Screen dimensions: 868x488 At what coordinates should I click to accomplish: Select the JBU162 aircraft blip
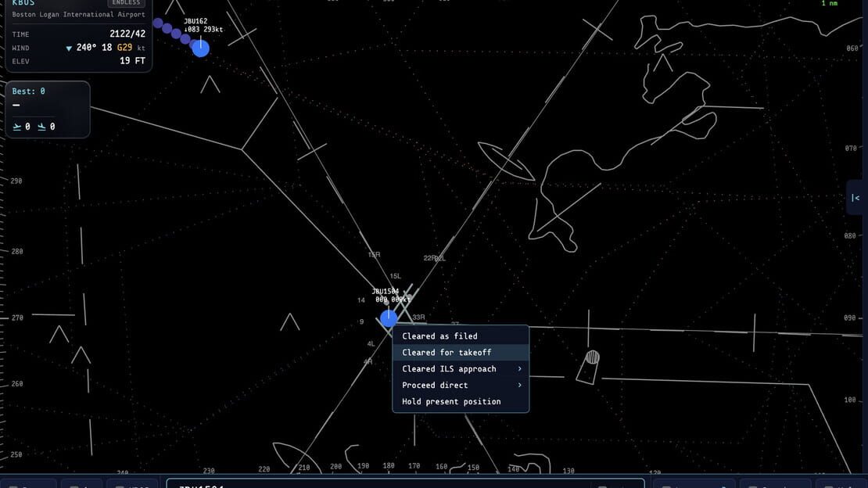(x=200, y=48)
